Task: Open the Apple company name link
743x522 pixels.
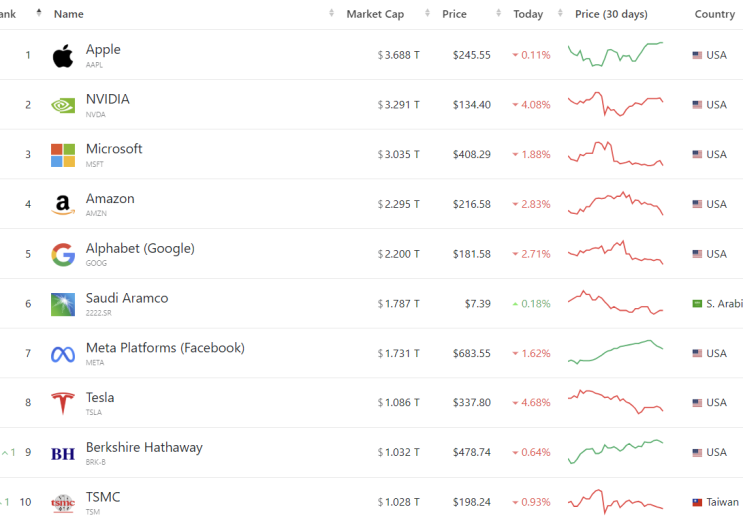Action: pos(103,49)
